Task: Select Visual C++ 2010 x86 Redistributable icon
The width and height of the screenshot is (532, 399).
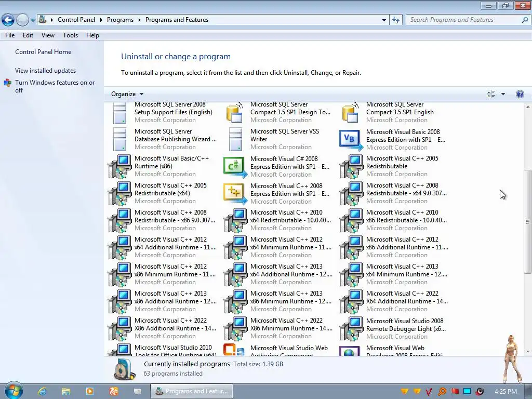Action: [x=351, y=220]
